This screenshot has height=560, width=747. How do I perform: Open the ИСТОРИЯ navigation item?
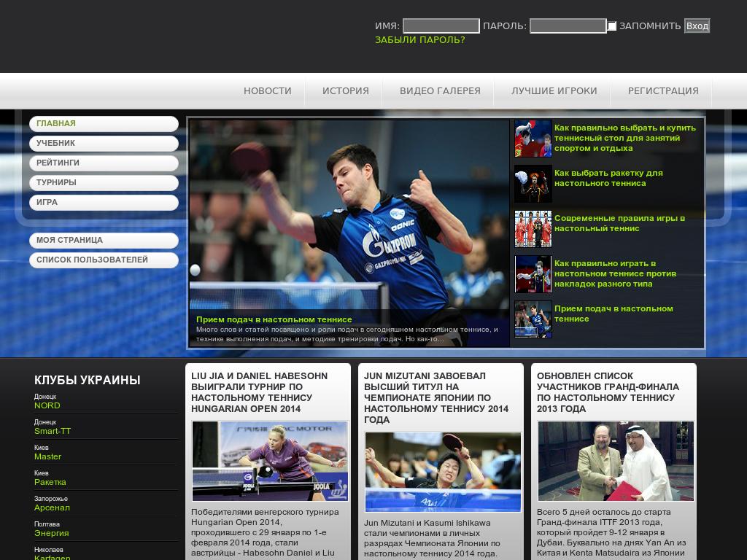pos(345,91)
